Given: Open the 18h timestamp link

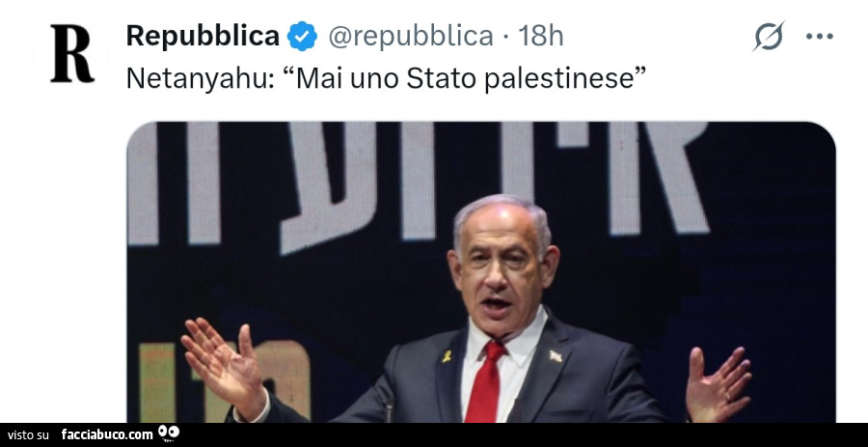Looking at the screenshot, I should [x=541, y=37].
